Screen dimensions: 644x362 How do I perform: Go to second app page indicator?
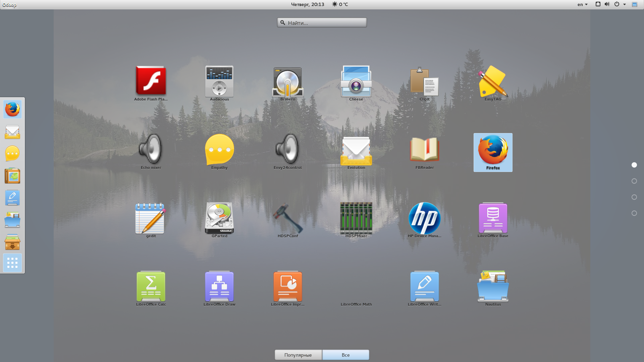(634, 181)
